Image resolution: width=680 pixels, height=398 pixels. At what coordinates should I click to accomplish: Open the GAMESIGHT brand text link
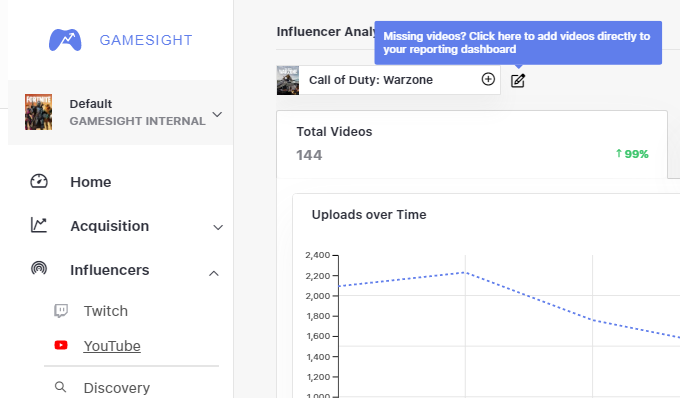[146, 40]
